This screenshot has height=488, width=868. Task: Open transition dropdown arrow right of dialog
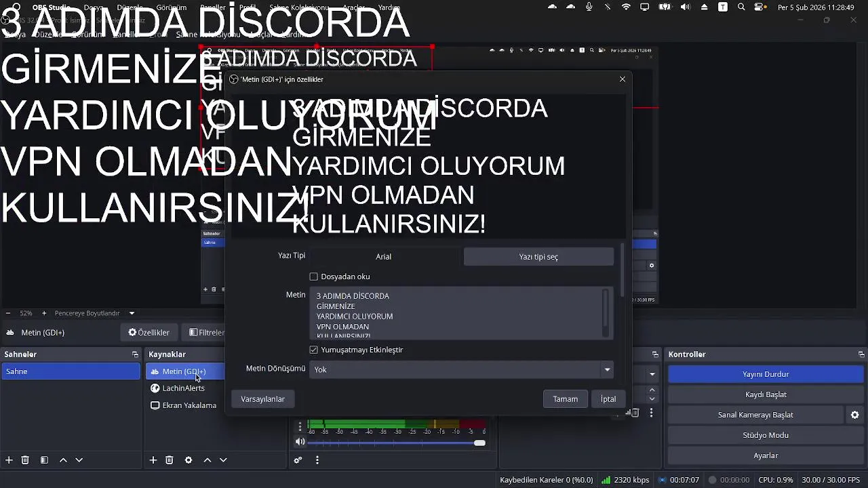point(652,374)
